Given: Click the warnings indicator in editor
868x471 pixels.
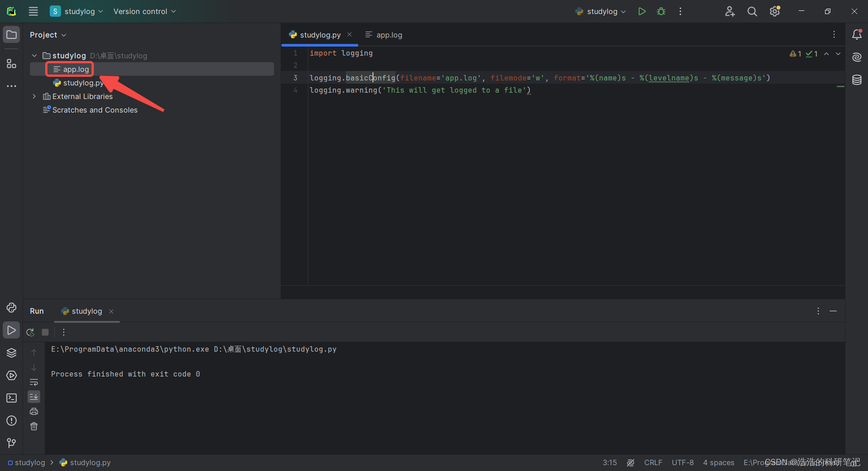Looking at the screenshot, I should [x=795, y=54].
